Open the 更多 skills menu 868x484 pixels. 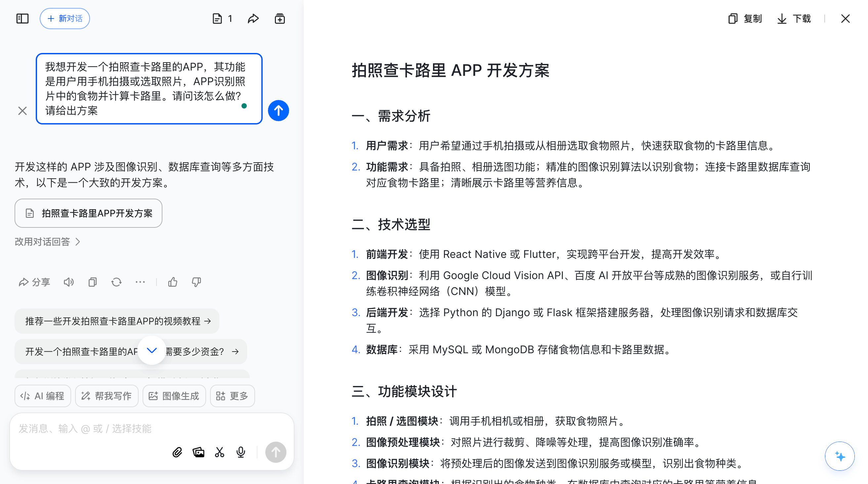coord(232,396)
